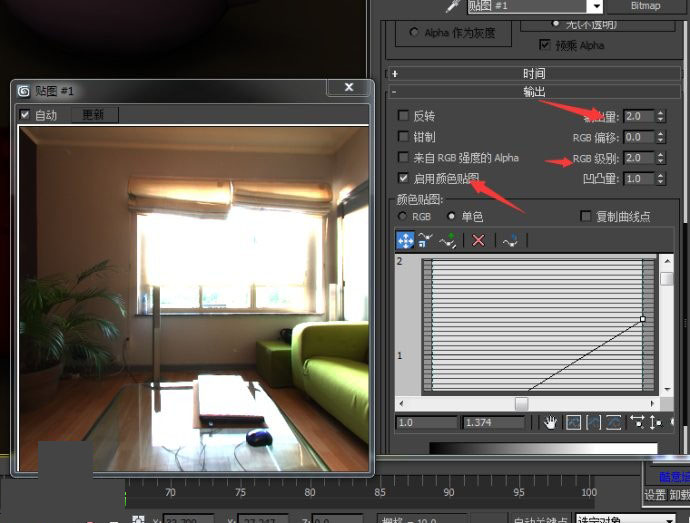
Task: Click the 设置 button at bottom right
Action: (655, 495)
